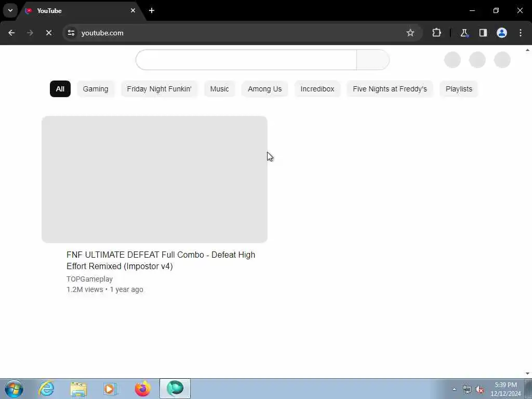Click the page scrollbar up arrow
Screen dimensions: 532x399
pos(528,50)
